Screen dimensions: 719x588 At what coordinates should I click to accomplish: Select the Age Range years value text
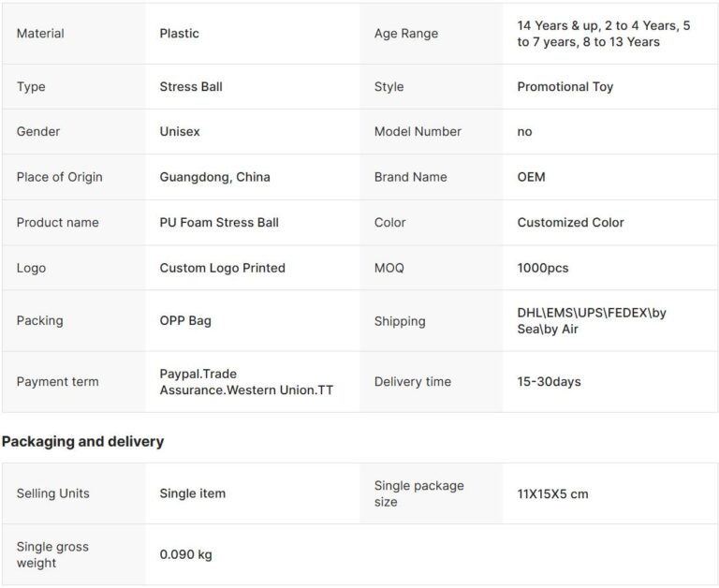[x=603, y=34]
